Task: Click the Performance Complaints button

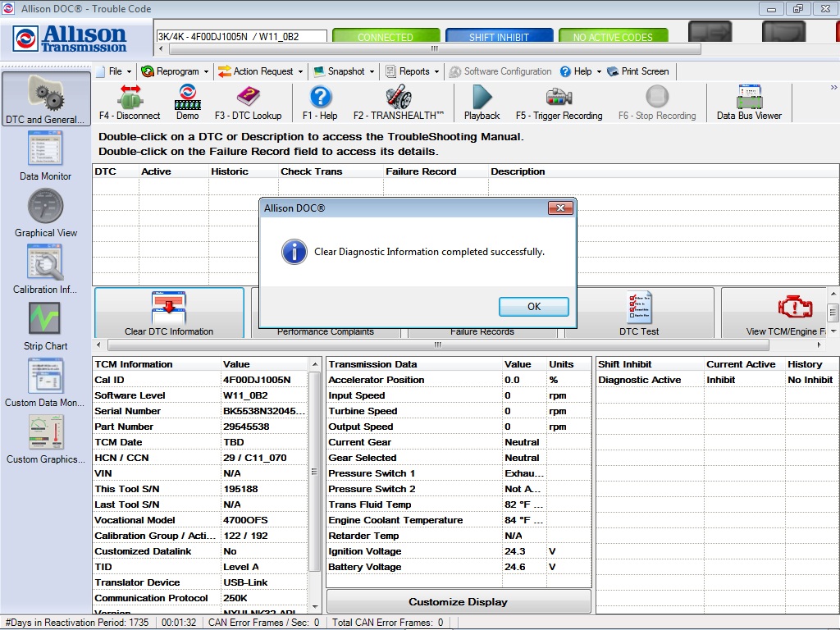Action: tap(326, 331)
